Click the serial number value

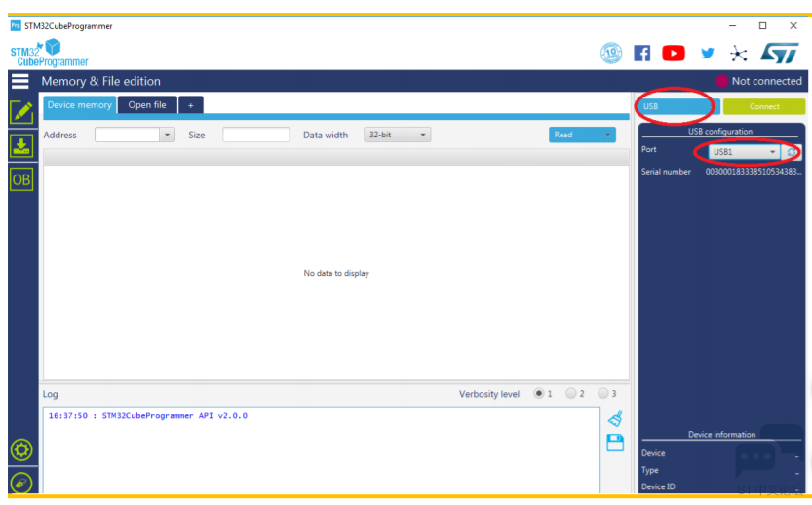(x=754, y=172)
